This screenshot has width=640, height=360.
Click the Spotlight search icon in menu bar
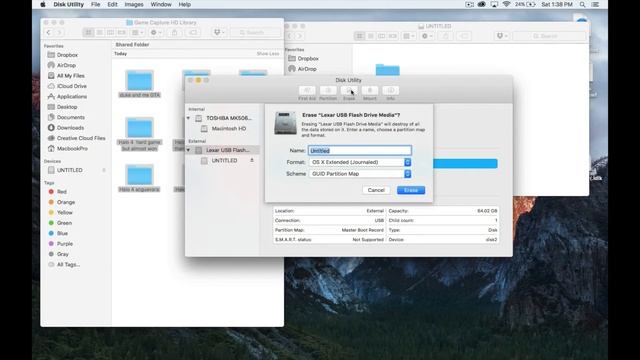click(582, 4)
